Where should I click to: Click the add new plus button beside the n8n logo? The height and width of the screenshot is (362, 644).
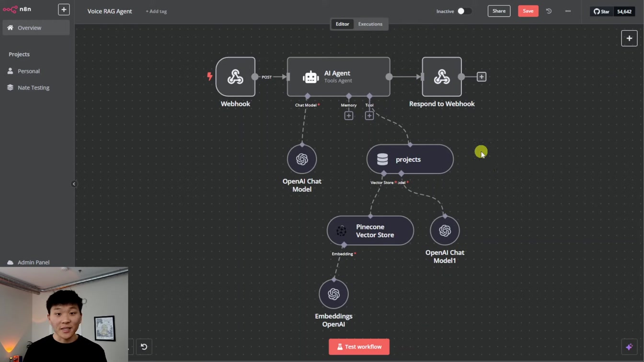click(64, 10)
